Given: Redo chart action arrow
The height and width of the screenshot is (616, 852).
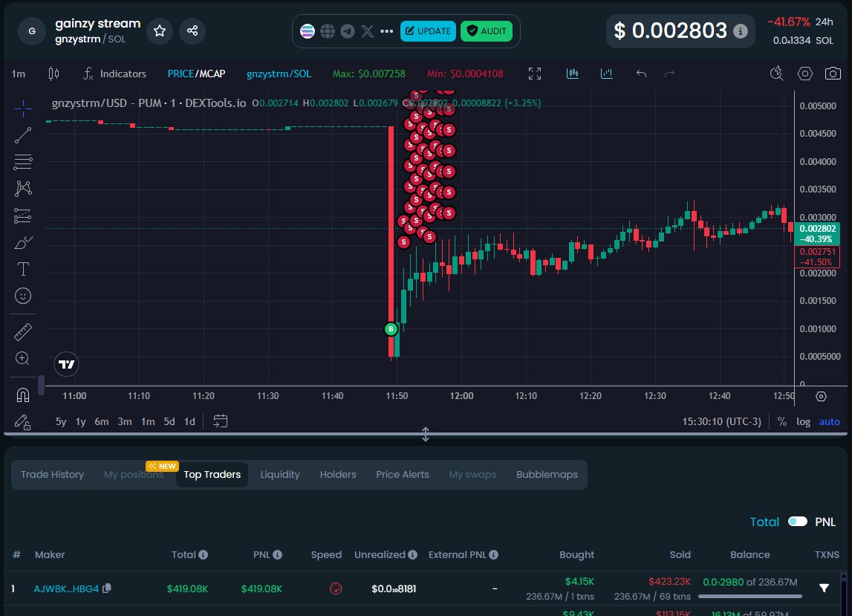Looking at the screenshot, I should point(669,74).
